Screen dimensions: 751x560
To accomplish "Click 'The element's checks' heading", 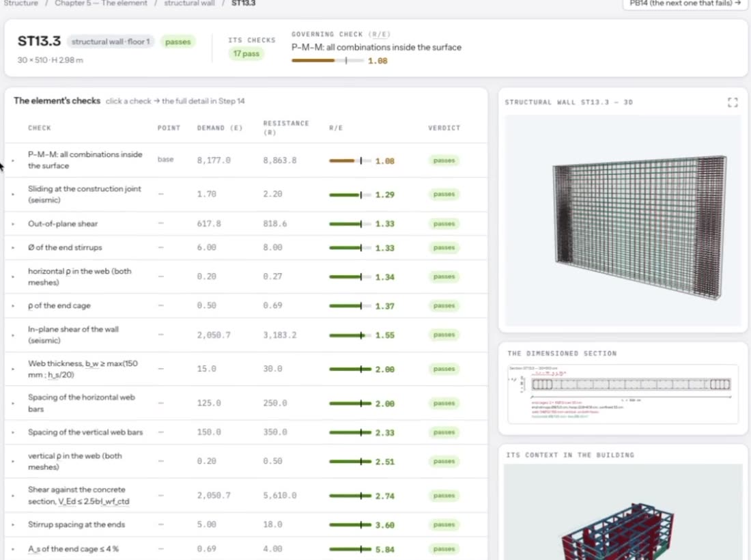I will pyautogui.click(x=57, y=100).
